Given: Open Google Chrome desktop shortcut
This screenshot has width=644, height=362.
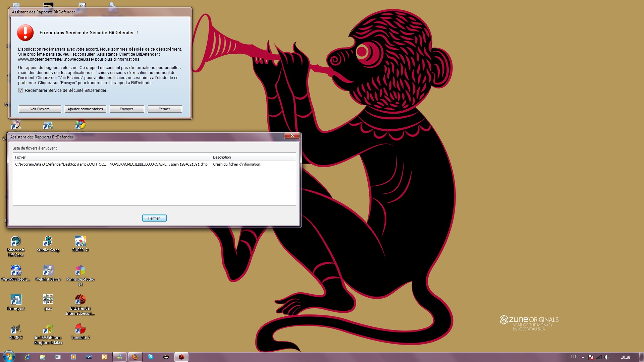Looking at the screenshot, I should tap(80, 125).
